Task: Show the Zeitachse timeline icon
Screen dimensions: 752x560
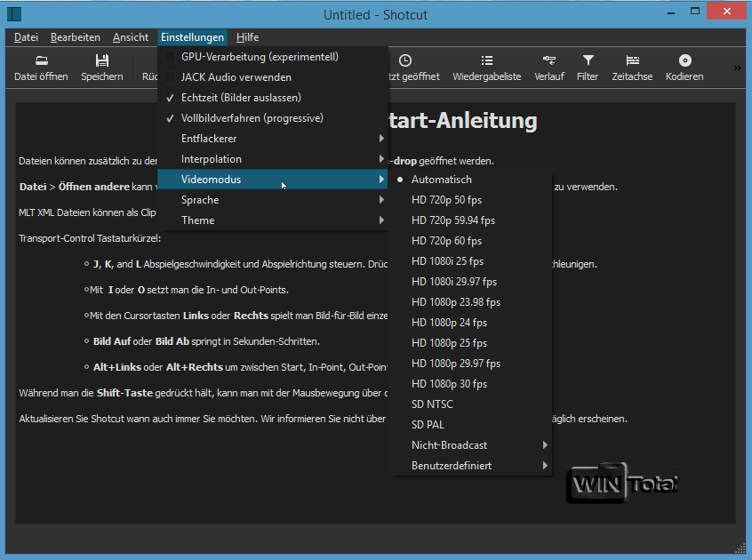Action: (632, 61)
